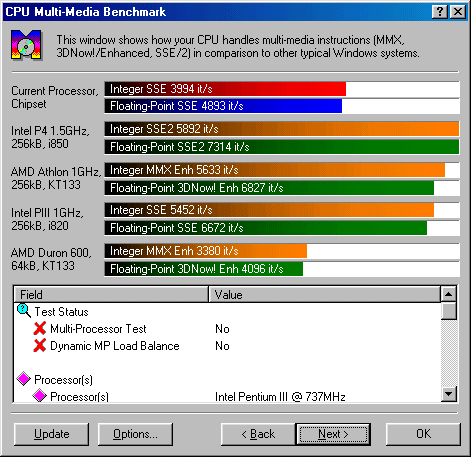Click the Update button
Viewport: 471px width, 457px height.
pyautogui.click(x=52, y=434)
